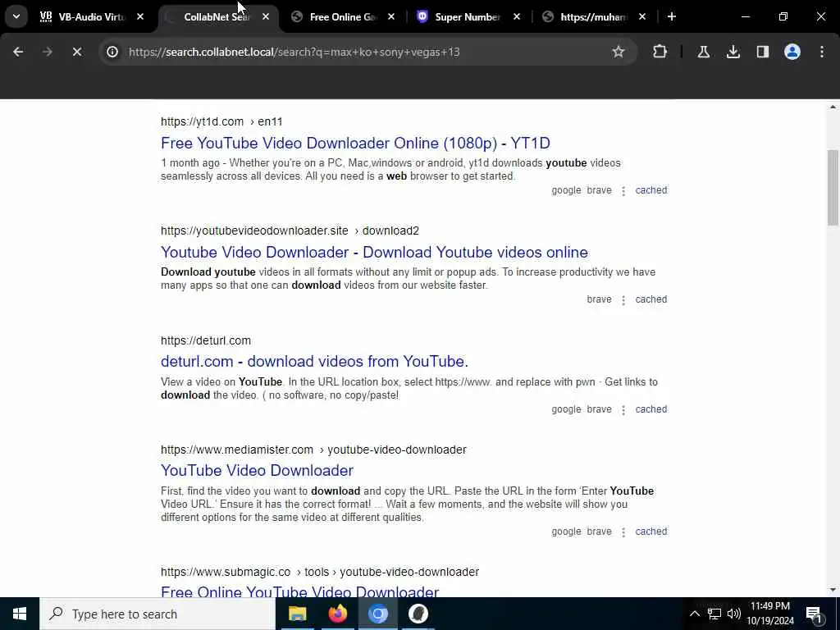
Task: Click brave engine link for deturl.com result
Action: click(599, 409)
